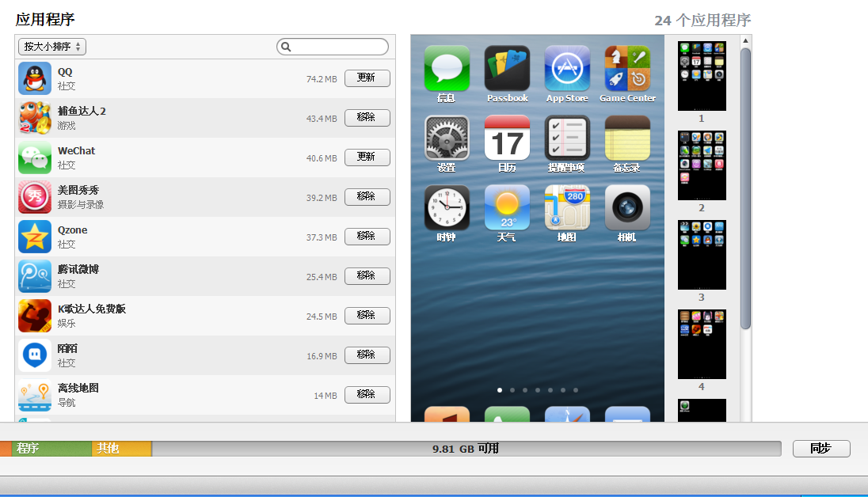Image resolution: width=868 pixels, height=497 pixels.
Task: Click the thumbnail panel scrollbar handle
Action: point(746,188)
